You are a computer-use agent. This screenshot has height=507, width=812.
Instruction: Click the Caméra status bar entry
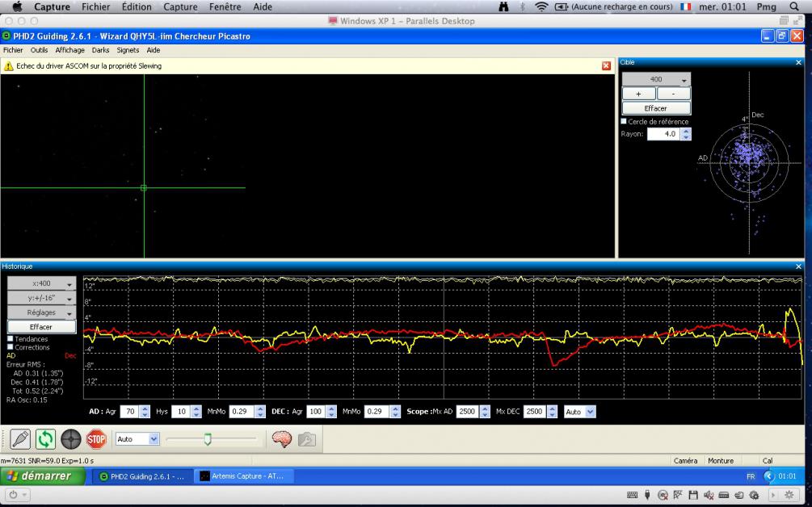(685, 460)
